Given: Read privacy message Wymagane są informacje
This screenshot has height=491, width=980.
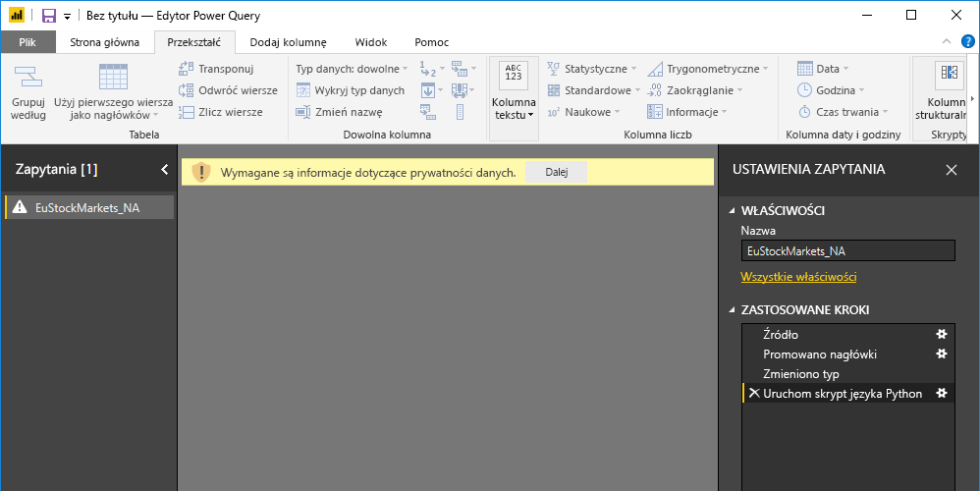Looking at the screenshot, I should 368,173.
